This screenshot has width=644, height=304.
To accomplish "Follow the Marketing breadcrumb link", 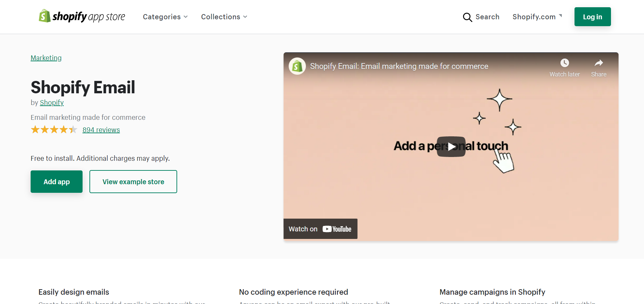I will tap(46, 58).
